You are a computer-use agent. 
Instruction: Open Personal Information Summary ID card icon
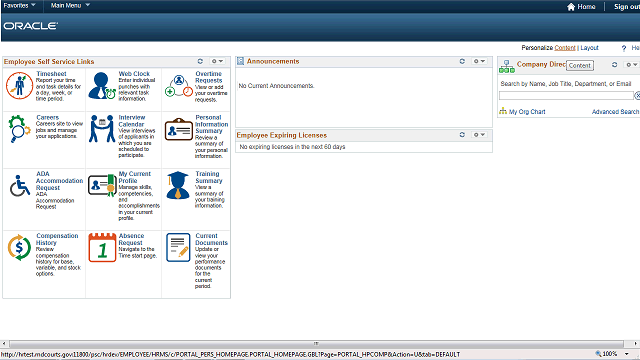(179, 129)
